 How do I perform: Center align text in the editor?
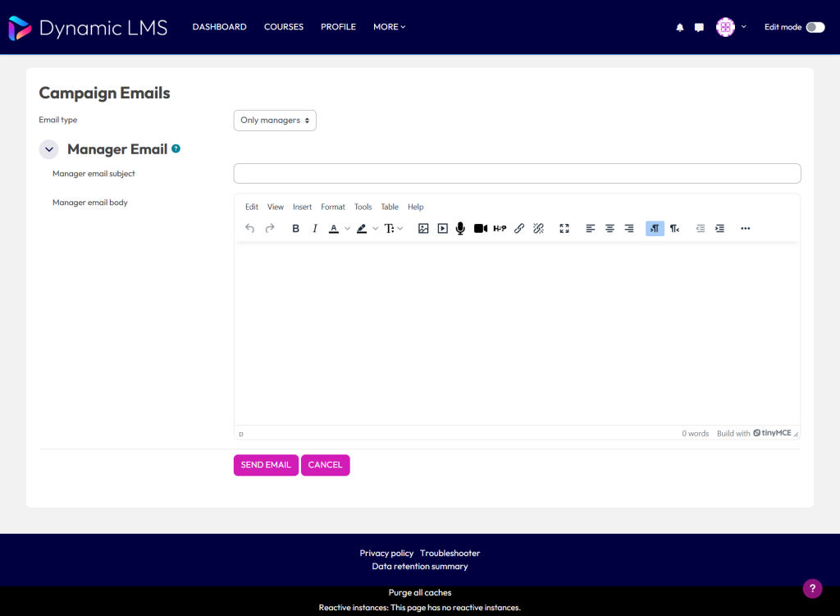[x=609, y=229]
